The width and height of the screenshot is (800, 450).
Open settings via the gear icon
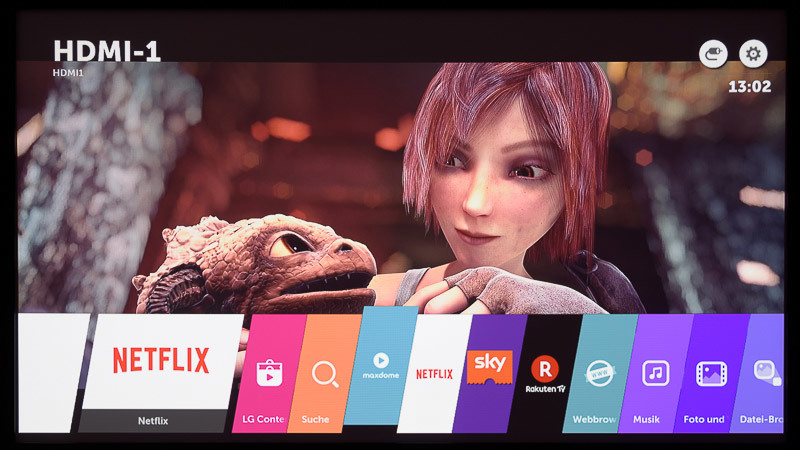(753, 54)
